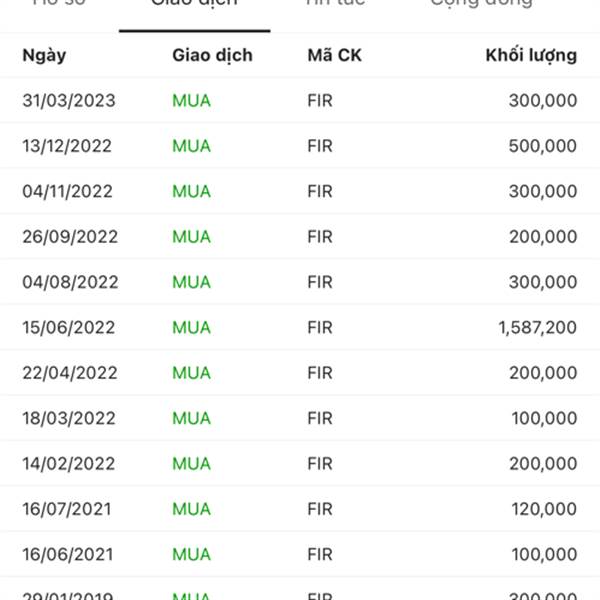Select the 04/11/2022 transaction date
The height and width of the screenshot is (600, 600).
tap(67, 191)
